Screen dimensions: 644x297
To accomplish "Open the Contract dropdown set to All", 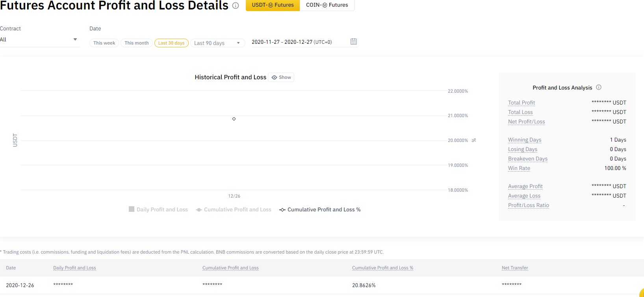I will 39,39.
